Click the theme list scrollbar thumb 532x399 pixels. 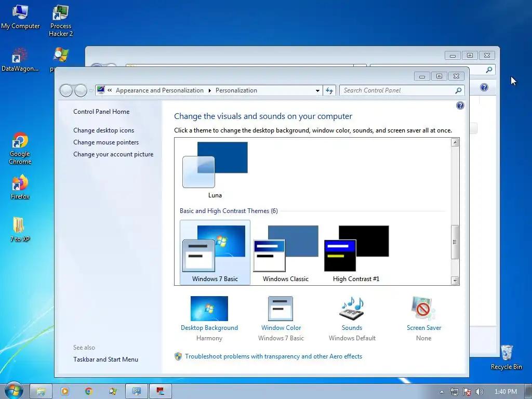tap(455, 242)
